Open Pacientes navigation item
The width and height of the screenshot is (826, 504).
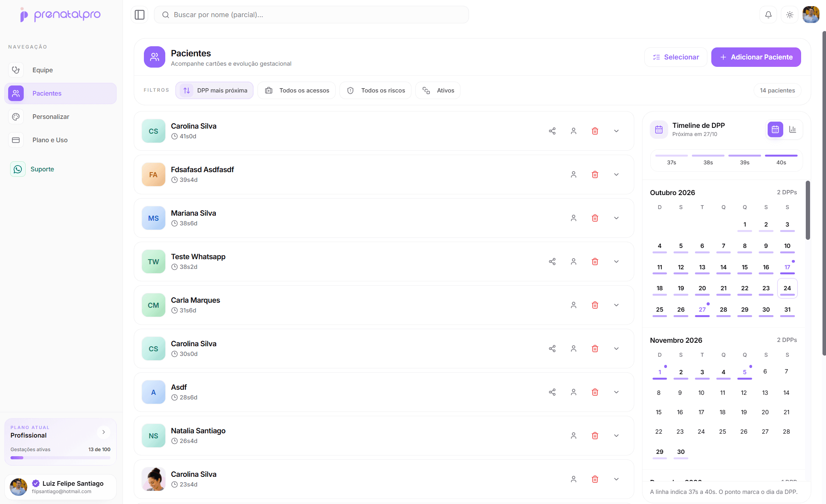tap(60, 93)
